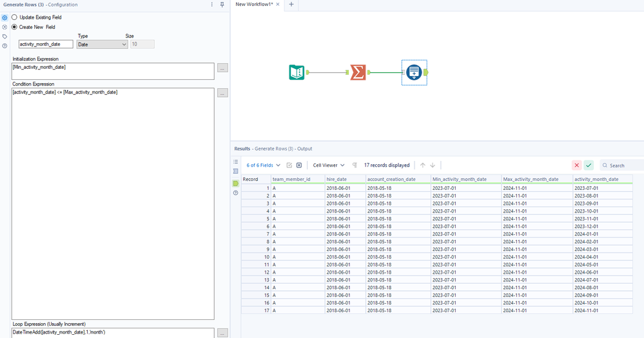Open Configuration panel options menu
The height and width of the screenshot is (338, 644).
coord(212,5)
